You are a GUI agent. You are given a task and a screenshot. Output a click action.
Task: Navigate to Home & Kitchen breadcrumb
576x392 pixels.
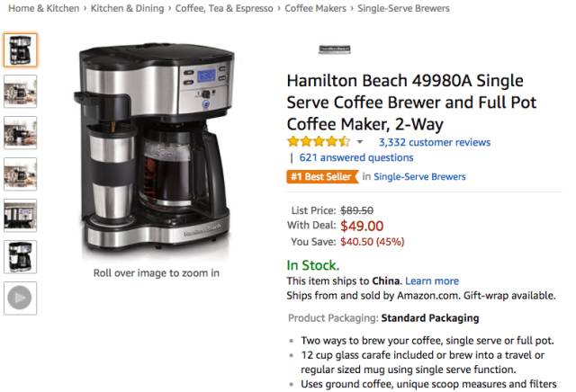pos(44,8)
